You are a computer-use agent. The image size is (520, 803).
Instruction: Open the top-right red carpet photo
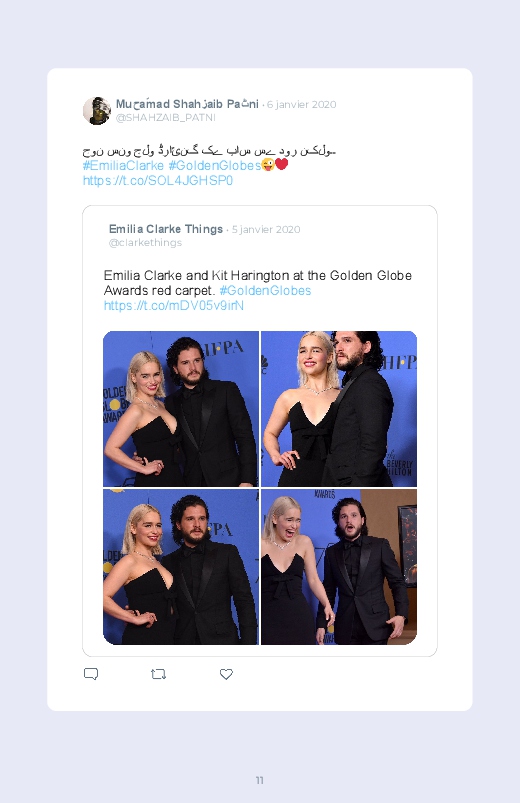click(x=339, y=409)
